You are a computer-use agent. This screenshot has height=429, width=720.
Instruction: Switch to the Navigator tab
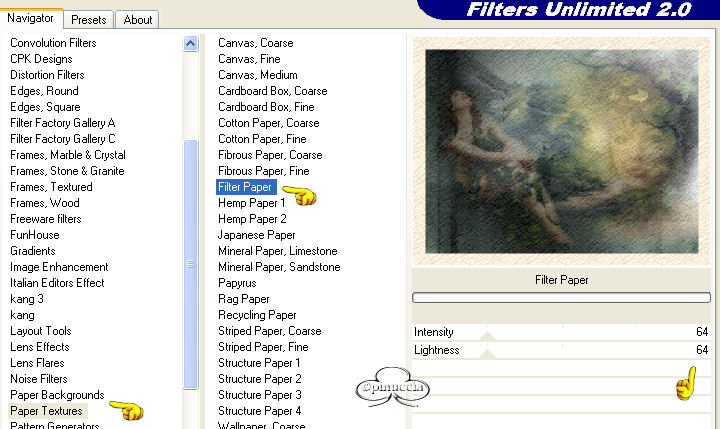click(30, 18)
